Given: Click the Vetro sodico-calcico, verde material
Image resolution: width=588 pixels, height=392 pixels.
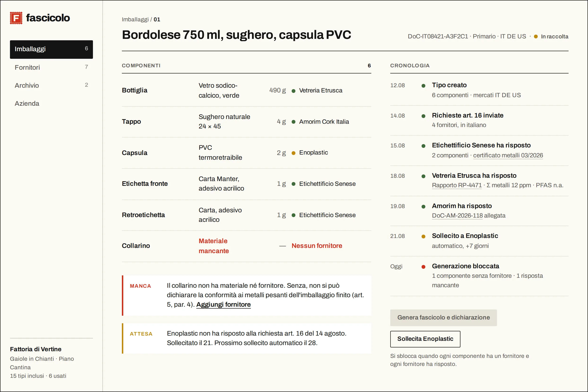Looking at the screenshot, I should [x=219, y=91].
